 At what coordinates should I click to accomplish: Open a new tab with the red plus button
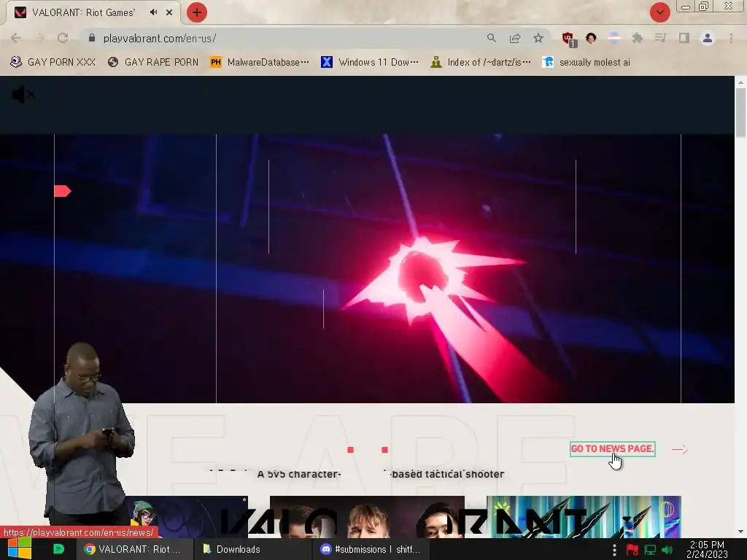point(197,12)
